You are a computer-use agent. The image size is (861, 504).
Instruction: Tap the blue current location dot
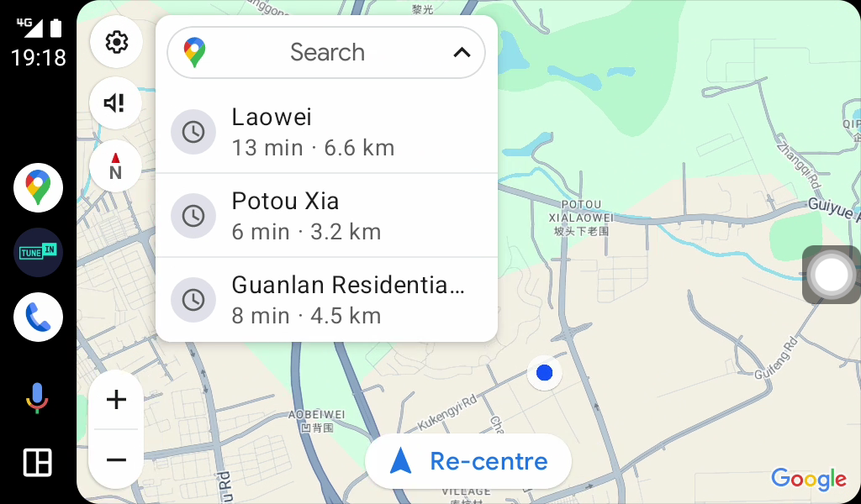[544, 373]
